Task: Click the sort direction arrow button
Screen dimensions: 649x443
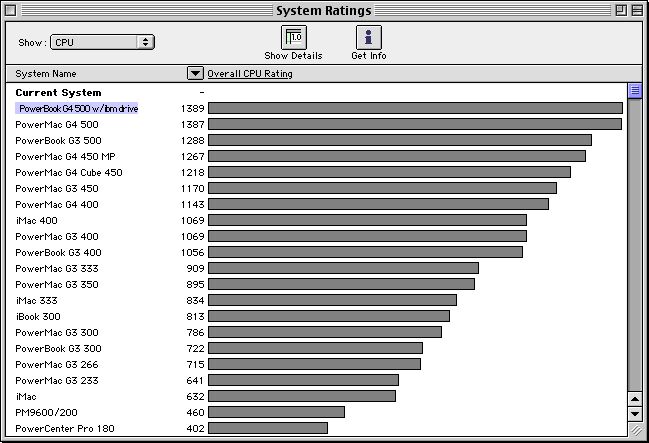Action: pyautogui.click(x=195, y=73)
